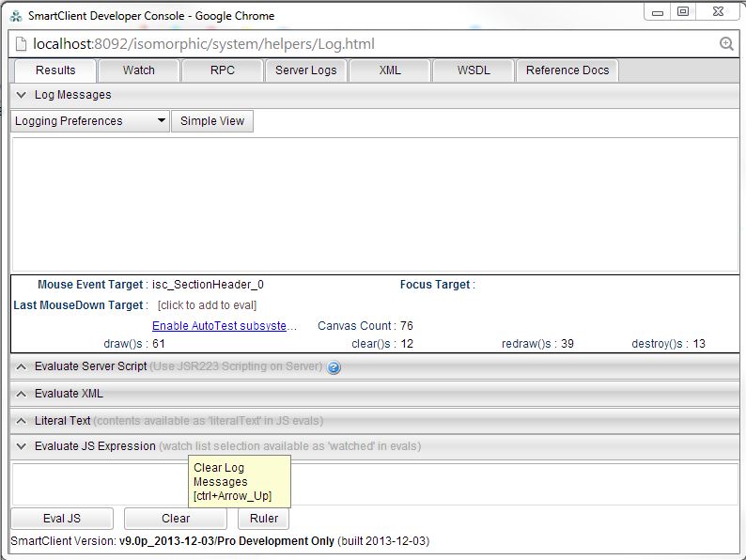The width and height of the screenshot is (746, 560).
Task: Open the Reference Docs tab
Action: tap(567, 70)
